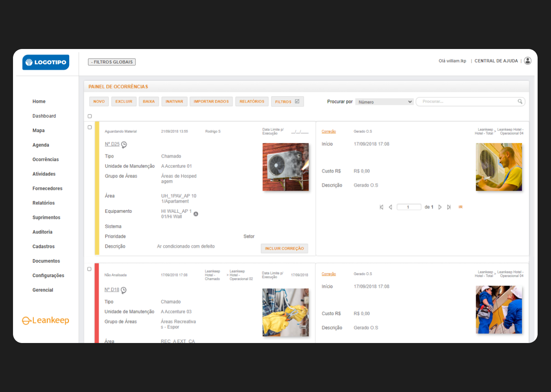Click the INCLUIR CORREÇÃO button

[284, 248]
